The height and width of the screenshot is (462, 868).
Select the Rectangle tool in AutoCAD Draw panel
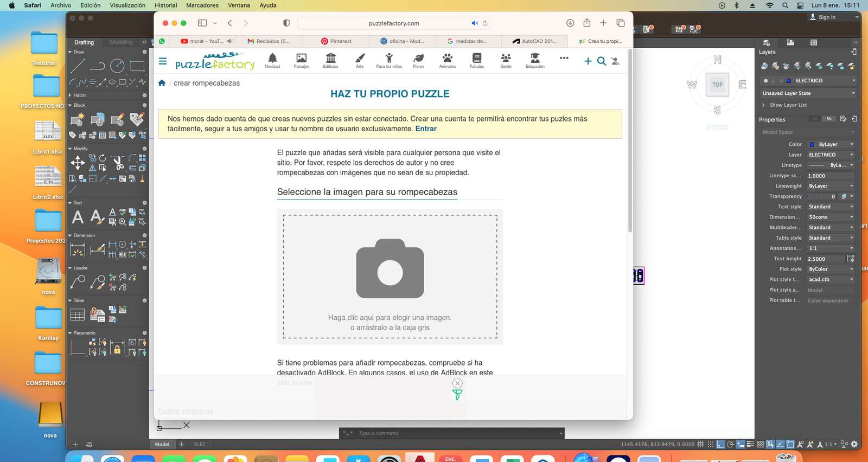point(137,66)
